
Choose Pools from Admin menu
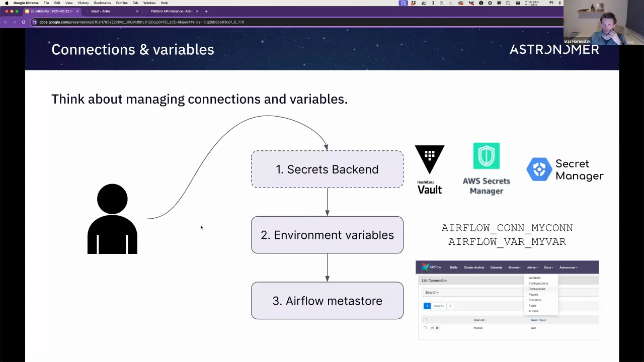click(x=532, y=306)
